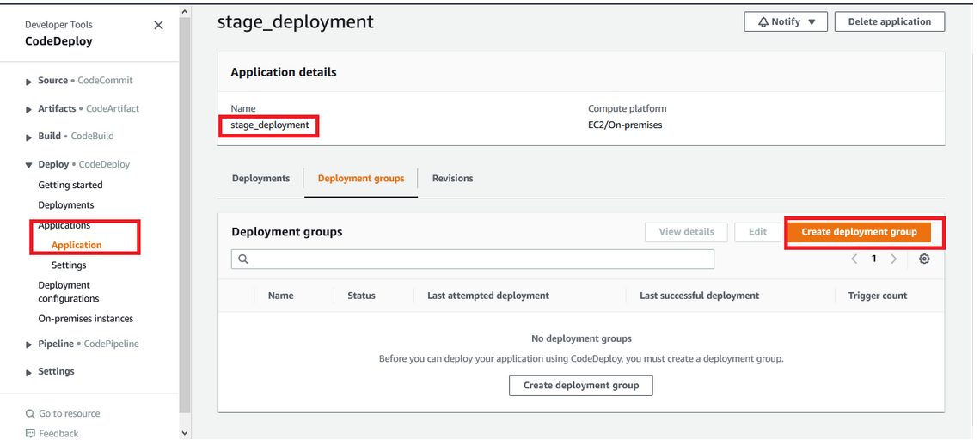Open the Revisions tab
980x445 pixels.
pyautogui.click(x=452, y=178)
